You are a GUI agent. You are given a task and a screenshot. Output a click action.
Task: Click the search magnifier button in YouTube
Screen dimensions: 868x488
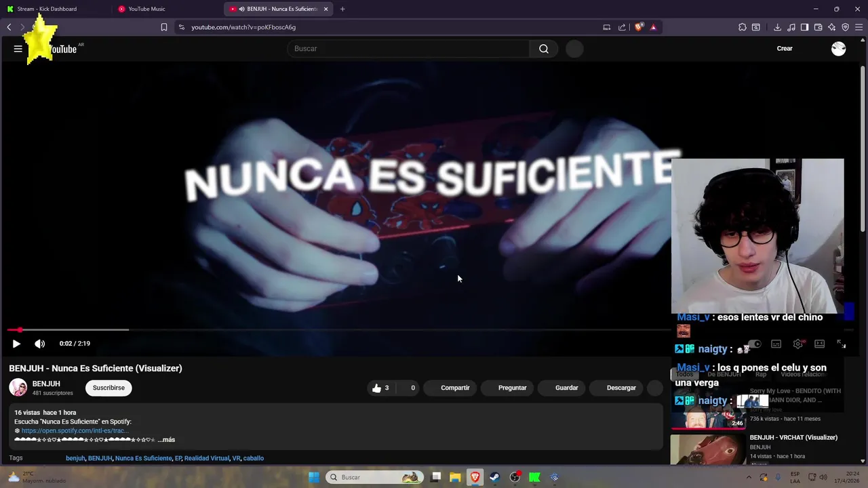544,49
